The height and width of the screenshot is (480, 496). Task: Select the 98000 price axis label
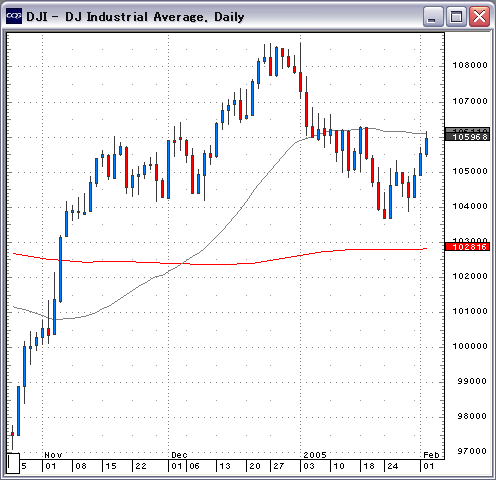(472, 416)
